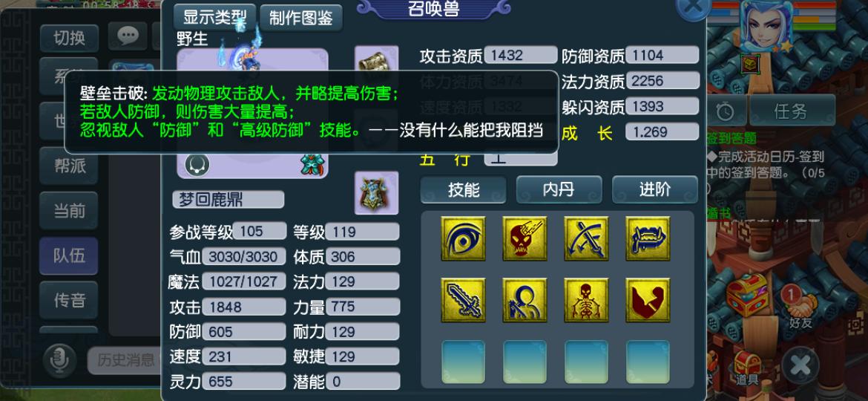Select the crossed swords skill icon
The image size is (868, 401).
[586, 238]
